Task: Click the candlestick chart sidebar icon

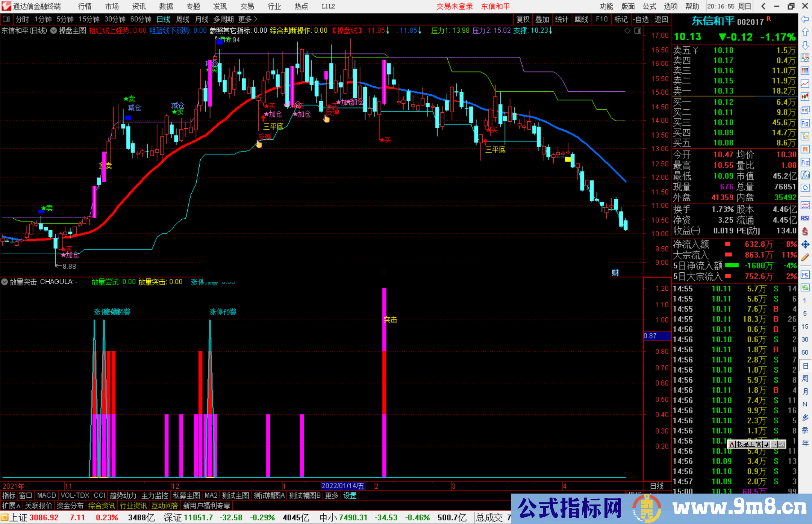Action: pos(805,97)
